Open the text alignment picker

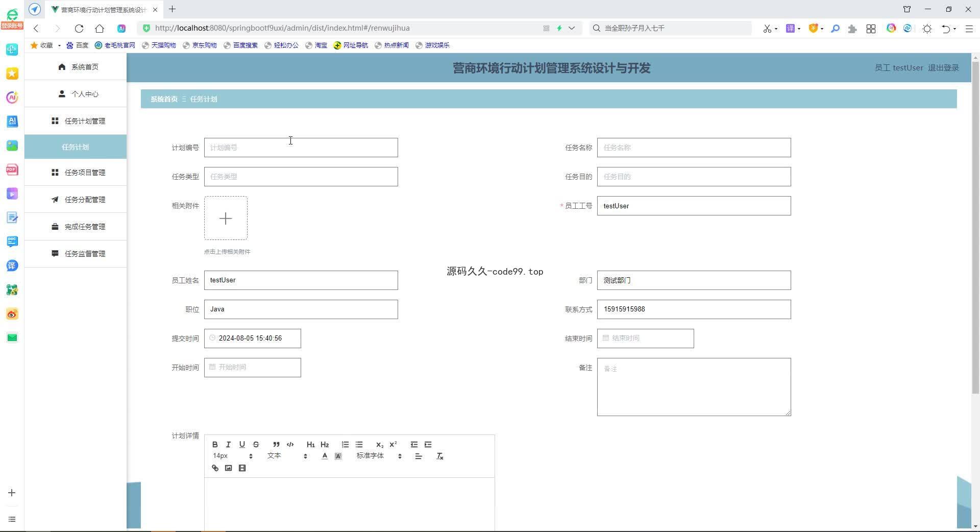coord(419,456)
